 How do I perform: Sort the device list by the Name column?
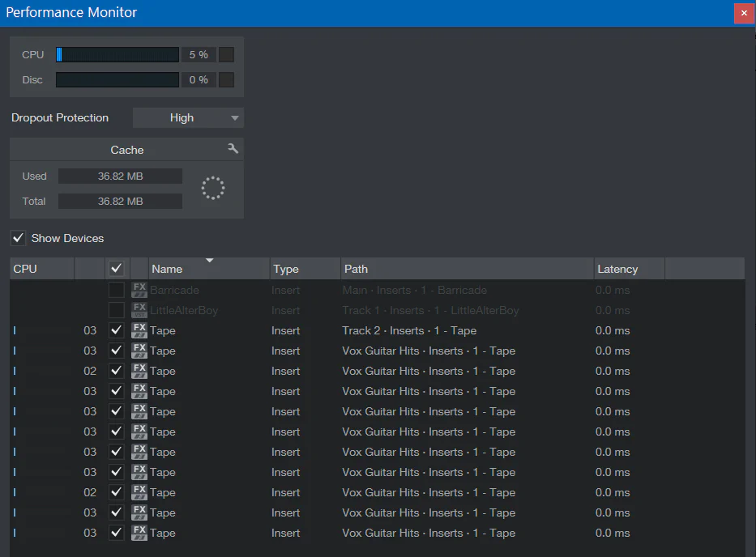coord(209,269)
